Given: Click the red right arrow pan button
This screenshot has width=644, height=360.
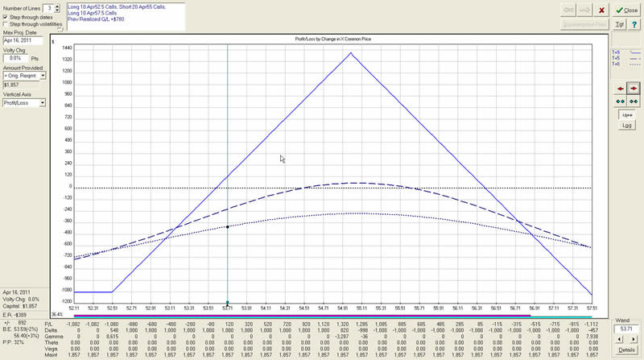Looking at the screenshot, I should tap(634, 87).
